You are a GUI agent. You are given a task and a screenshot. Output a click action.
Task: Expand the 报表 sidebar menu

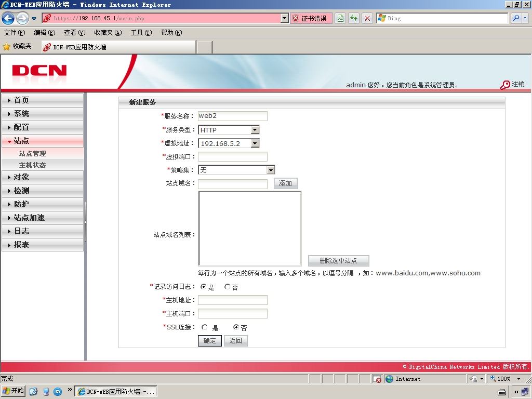pyautogui.click(x=43, y=245)
